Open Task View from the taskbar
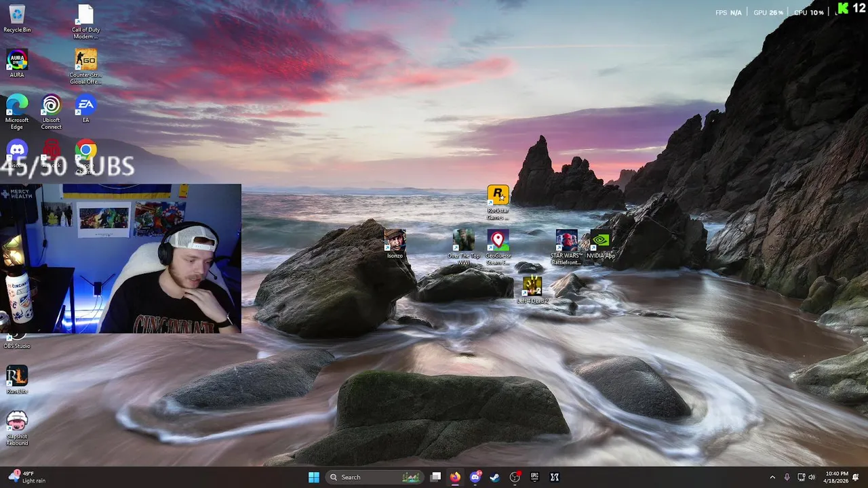868x488 pixels. coord(436,477)
